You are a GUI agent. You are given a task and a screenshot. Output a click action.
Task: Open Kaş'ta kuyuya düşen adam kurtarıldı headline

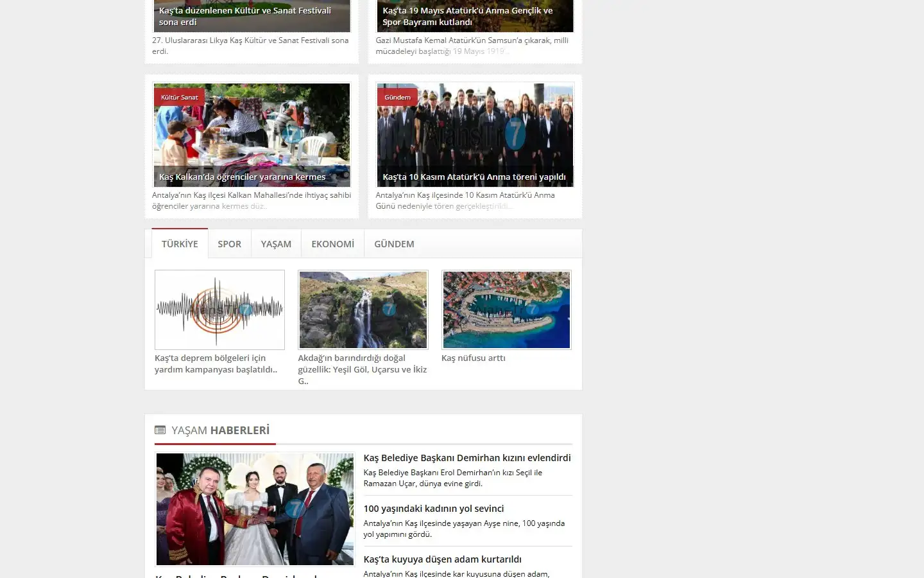pos(443,559)
